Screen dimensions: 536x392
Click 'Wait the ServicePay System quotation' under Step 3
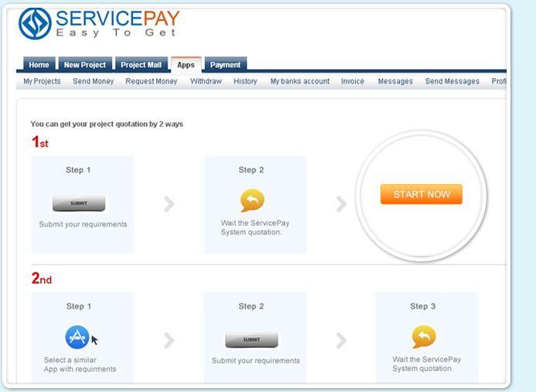tap(427, 364)
